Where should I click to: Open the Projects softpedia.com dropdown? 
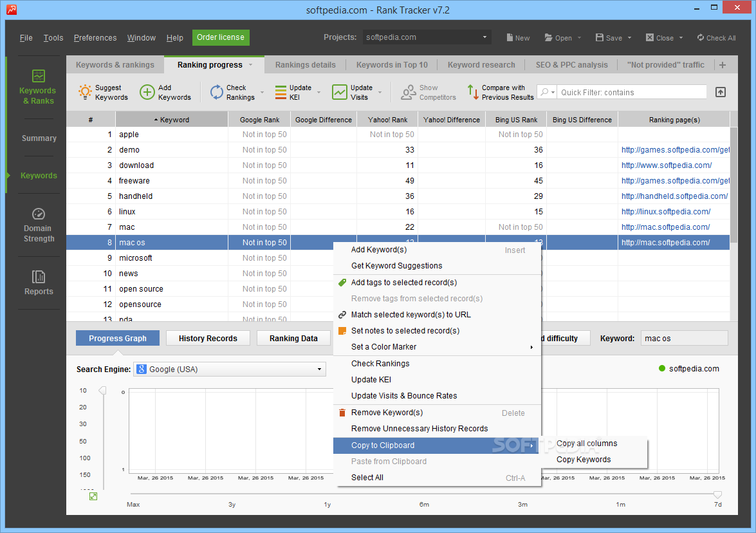coord(427,37)
